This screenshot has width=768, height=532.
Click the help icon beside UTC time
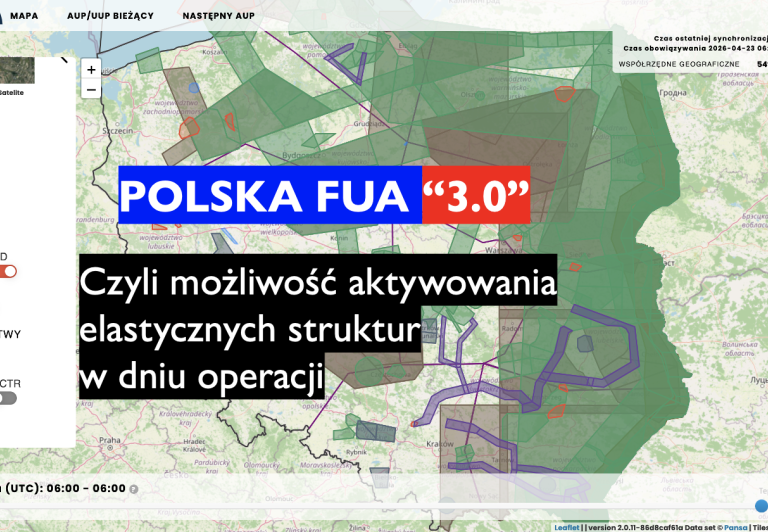[x=134, y=489]
